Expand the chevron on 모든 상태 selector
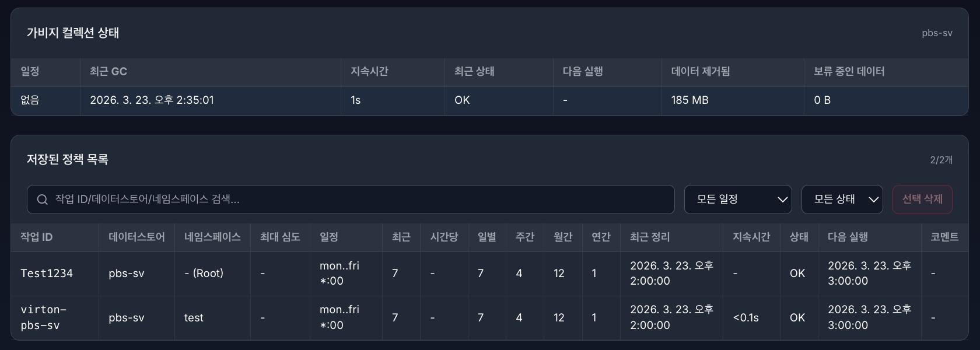Viewport: 980px width, 350px height. coord(874,199)
